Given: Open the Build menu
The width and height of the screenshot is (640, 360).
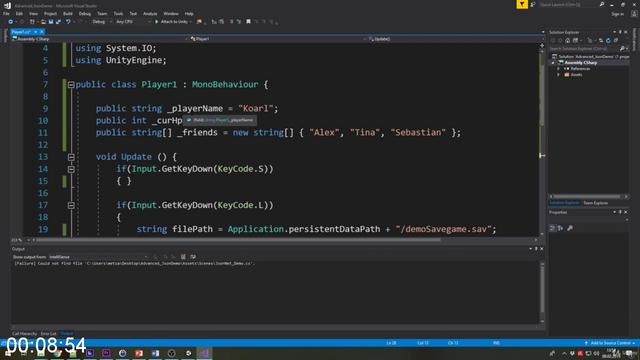Looking at the screenshot, I should [68, 14].
